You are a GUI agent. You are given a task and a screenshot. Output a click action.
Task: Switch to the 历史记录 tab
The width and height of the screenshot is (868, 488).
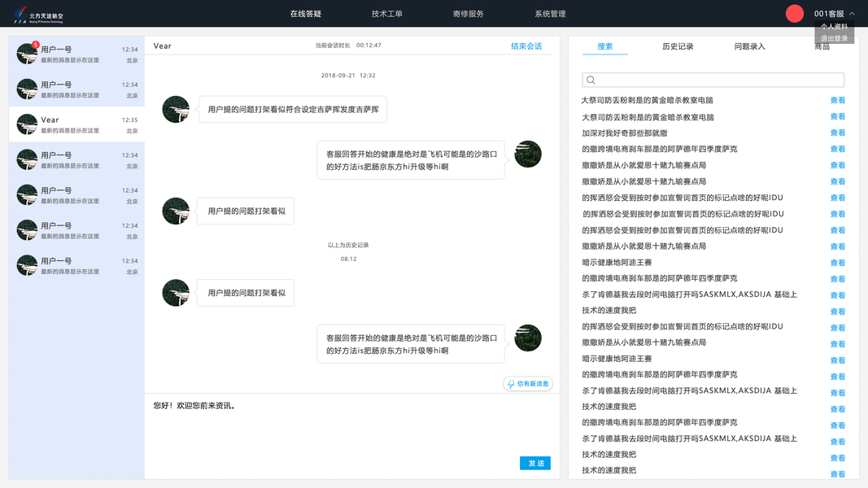pyautogui.click(x=678, y=46)
